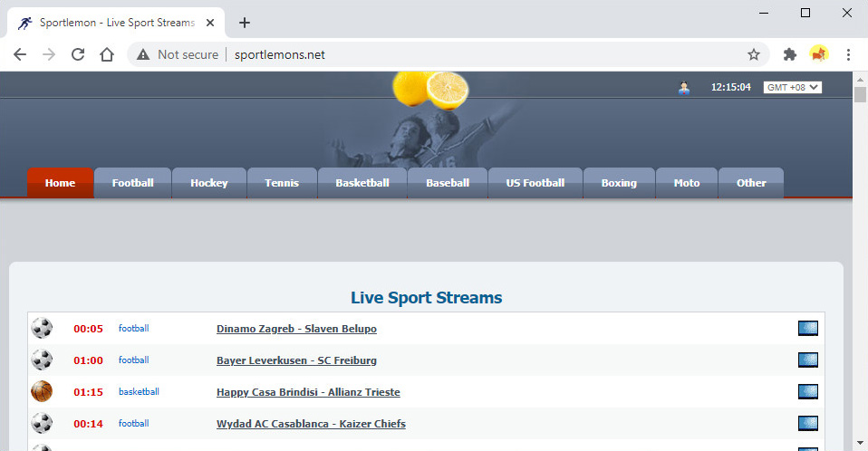Click the 00:05 match time
868x451 pixels.
coord(89,329)
